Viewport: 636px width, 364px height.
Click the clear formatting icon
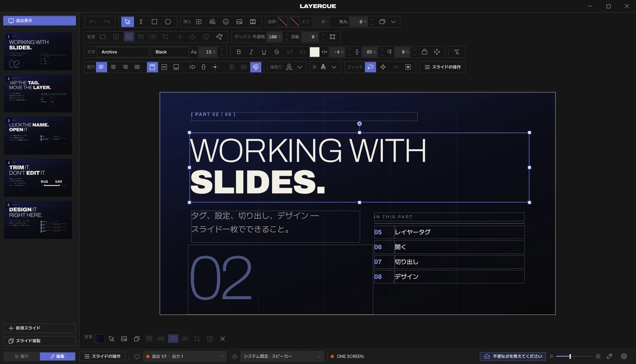(x=457, y=52)
